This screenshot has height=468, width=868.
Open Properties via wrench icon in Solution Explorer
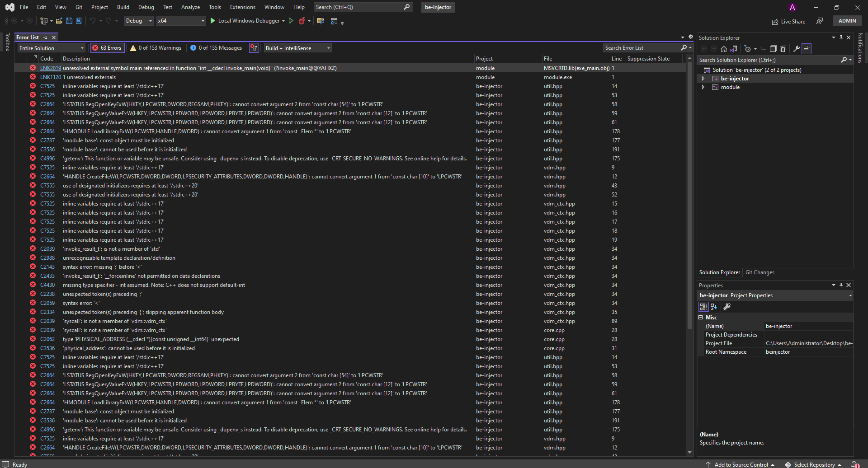(797, 49)
